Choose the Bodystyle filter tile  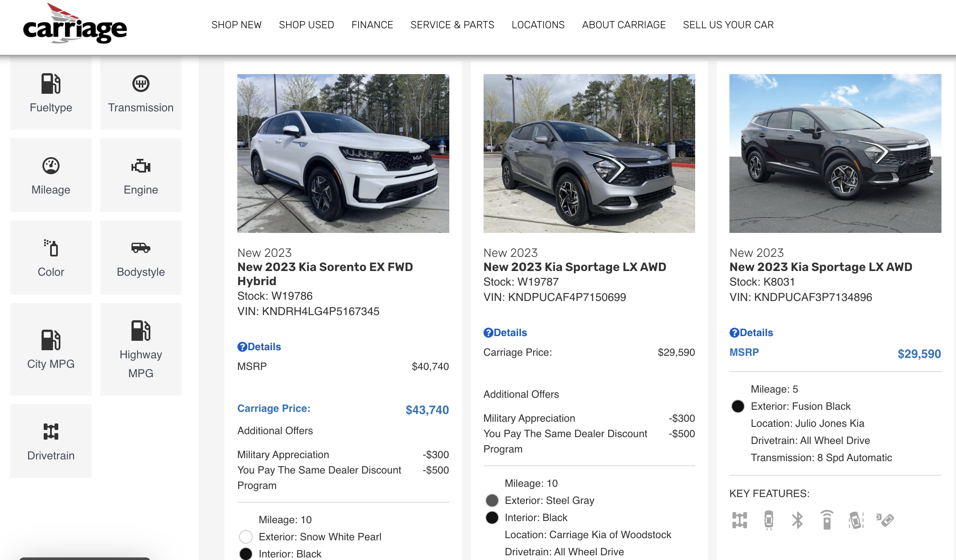[141, 257]
